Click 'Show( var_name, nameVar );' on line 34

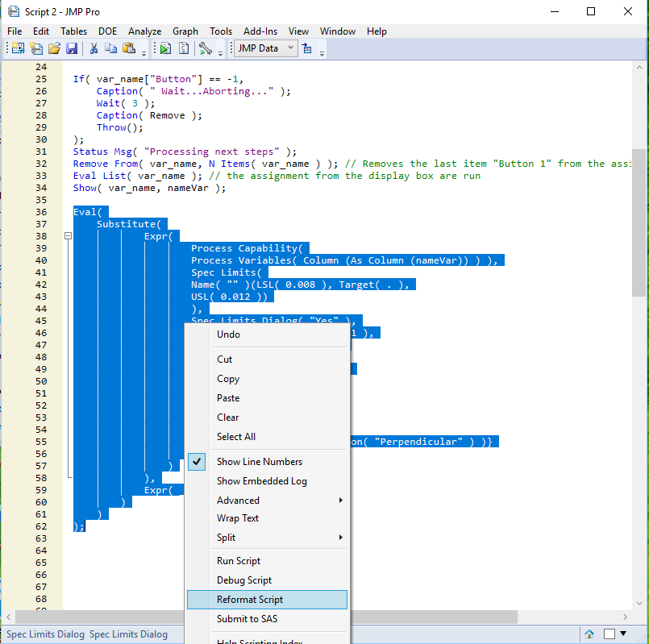[x=149, y=188]
